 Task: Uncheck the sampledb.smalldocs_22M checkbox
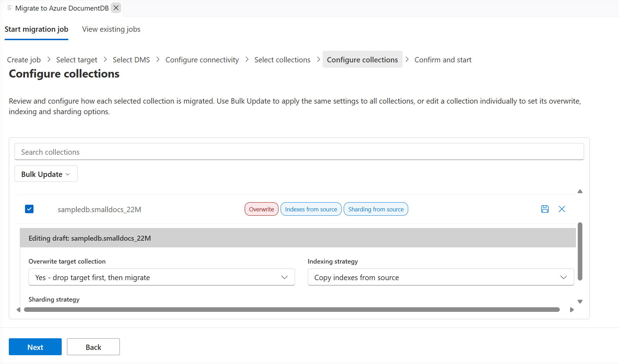click(29, 209)
